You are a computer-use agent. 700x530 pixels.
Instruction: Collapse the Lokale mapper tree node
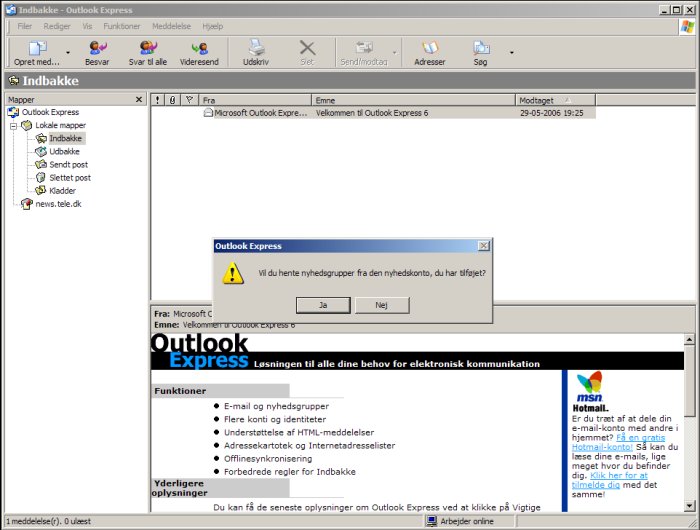point(13,125)
